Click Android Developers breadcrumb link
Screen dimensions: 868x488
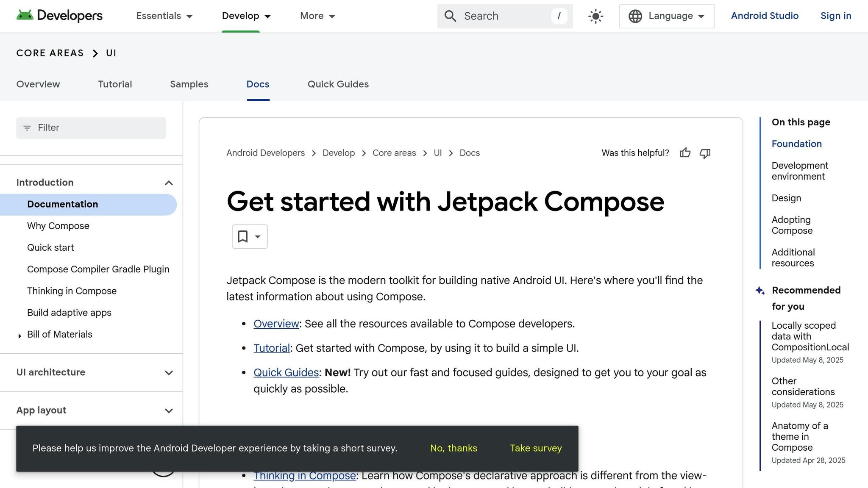(265, 153)
